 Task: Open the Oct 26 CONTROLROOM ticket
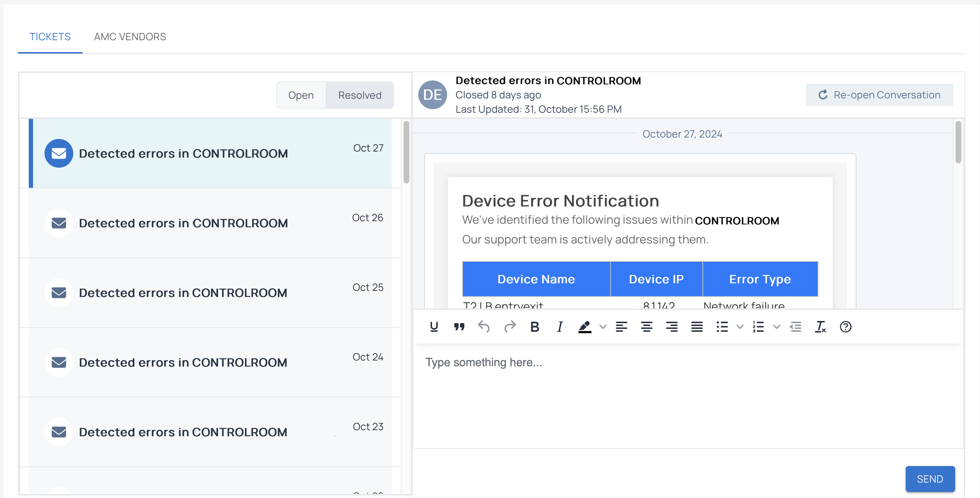click(x=210, y=223)
